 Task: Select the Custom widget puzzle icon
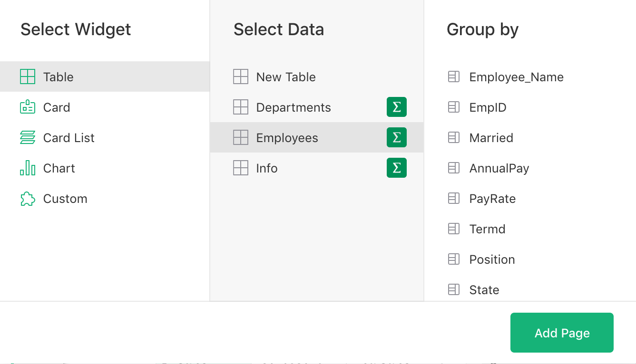(27, 199)
